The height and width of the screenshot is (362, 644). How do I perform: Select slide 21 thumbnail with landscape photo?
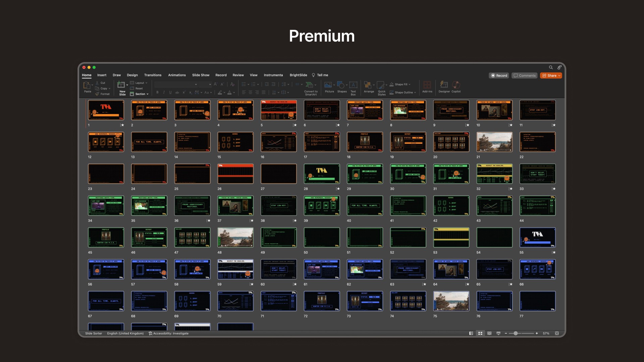[494, 142]
